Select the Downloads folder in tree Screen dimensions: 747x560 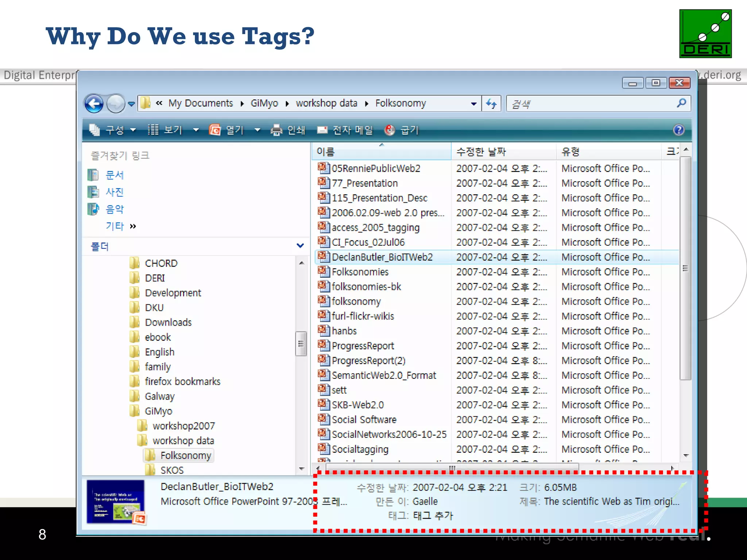tap(168, 322)
